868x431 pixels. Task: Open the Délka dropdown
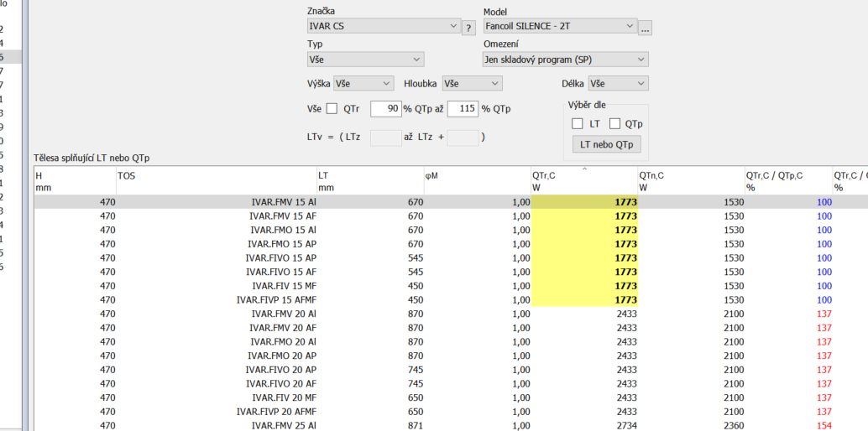click(x=619, y=84)
